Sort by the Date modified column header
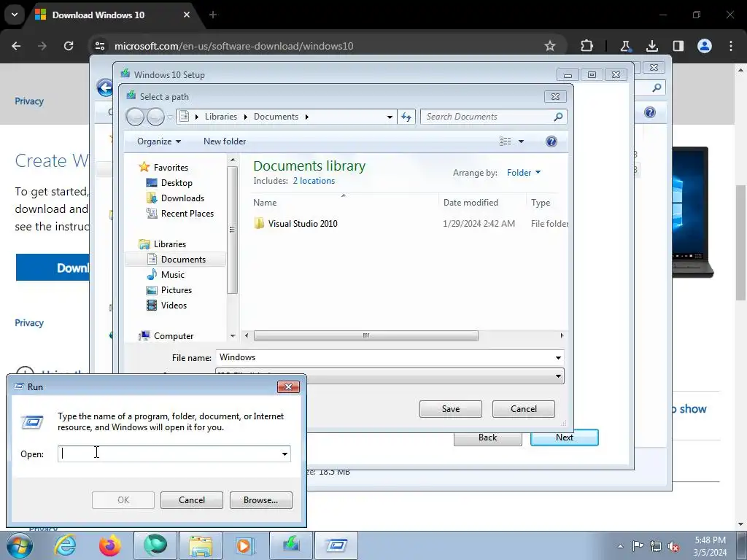The image size is (747, 560). click(x=471, y=203)
